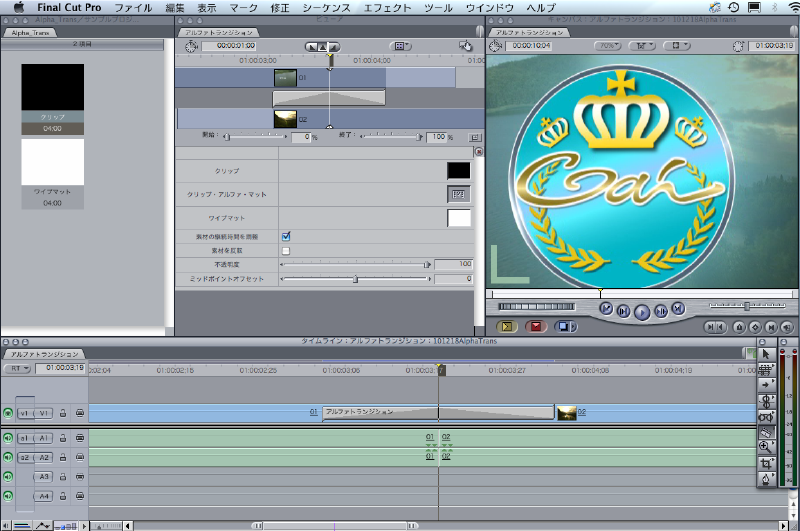Click the red overwrite edit button
The image size is (800, 531).
click(535, 326)
